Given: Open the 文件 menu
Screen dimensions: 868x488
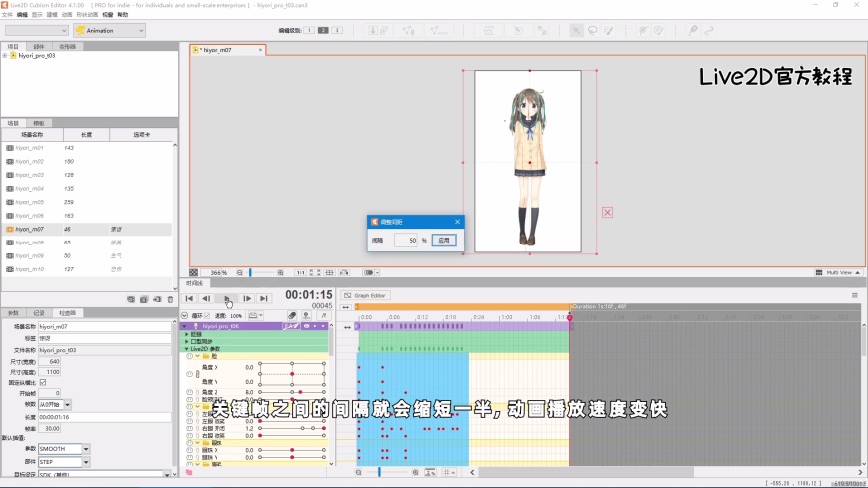Looking at the screenshot, I should pos(7,14).
